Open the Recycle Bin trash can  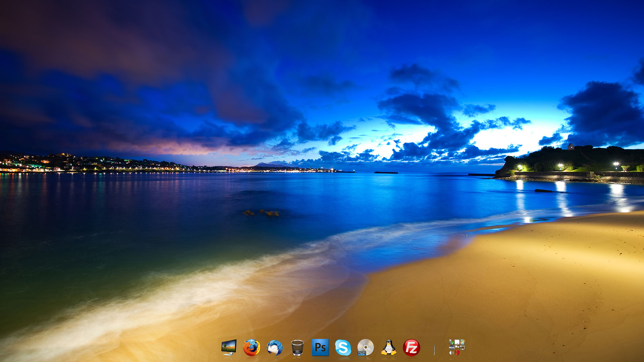point(297,348)
